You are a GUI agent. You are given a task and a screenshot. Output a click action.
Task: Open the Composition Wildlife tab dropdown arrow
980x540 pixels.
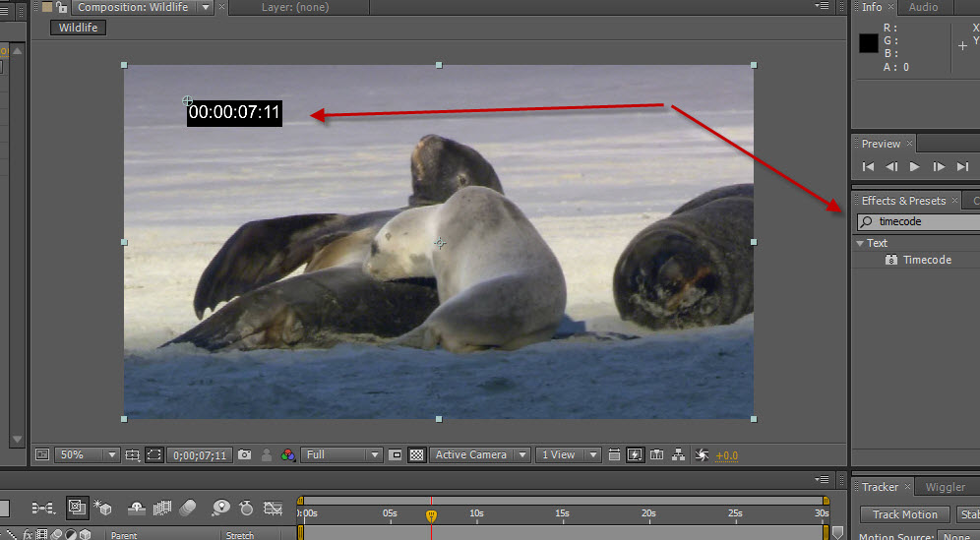pos(206,7)
